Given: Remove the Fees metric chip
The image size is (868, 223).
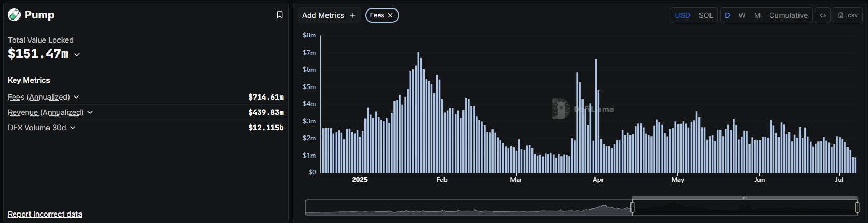Looking at the screenshot, I should pyautogui.click(x=390, y=15).
